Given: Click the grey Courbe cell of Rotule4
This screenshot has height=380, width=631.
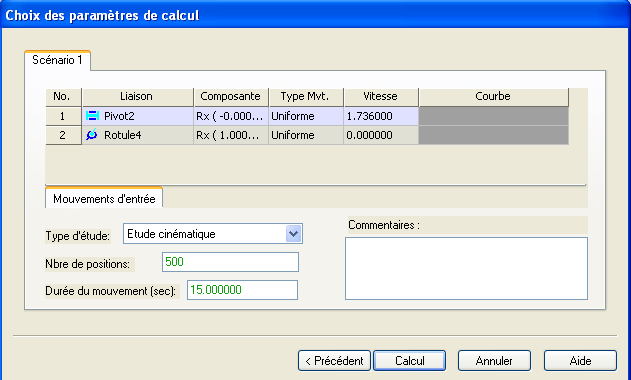Looking at the screenshot, I should [x=493, y=135].
